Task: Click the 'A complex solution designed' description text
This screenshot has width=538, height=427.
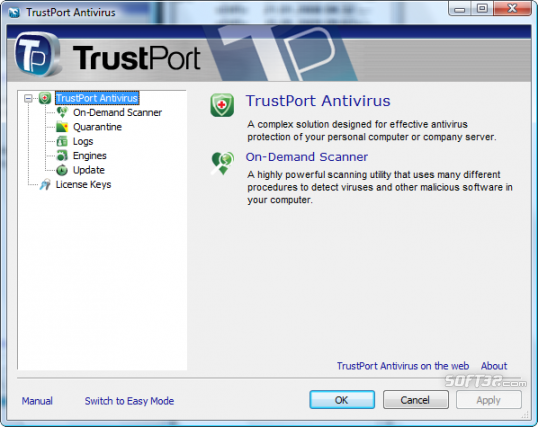Action: click(372, 130)
